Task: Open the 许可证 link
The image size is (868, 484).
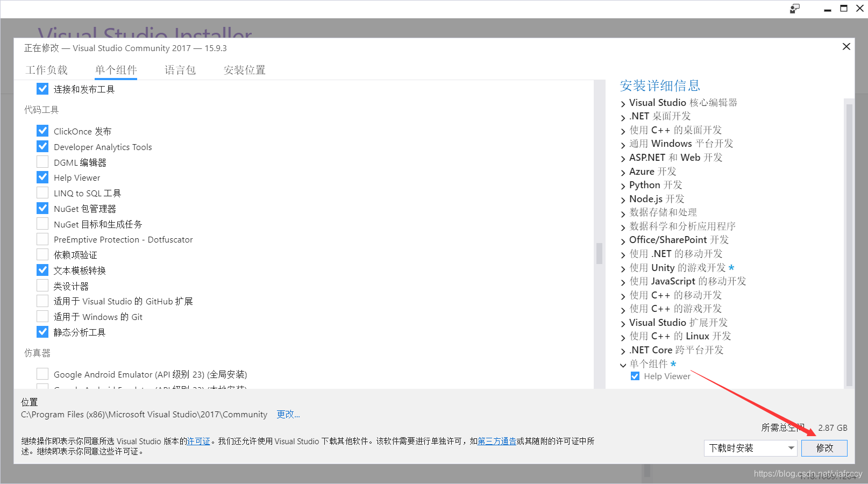Action: click(198, 441)
